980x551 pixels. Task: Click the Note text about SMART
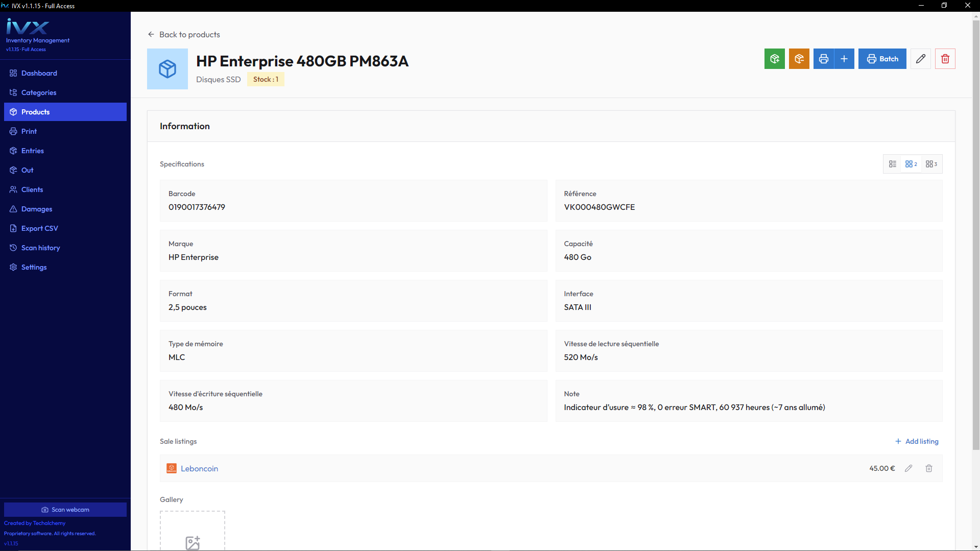coord(695,407)
